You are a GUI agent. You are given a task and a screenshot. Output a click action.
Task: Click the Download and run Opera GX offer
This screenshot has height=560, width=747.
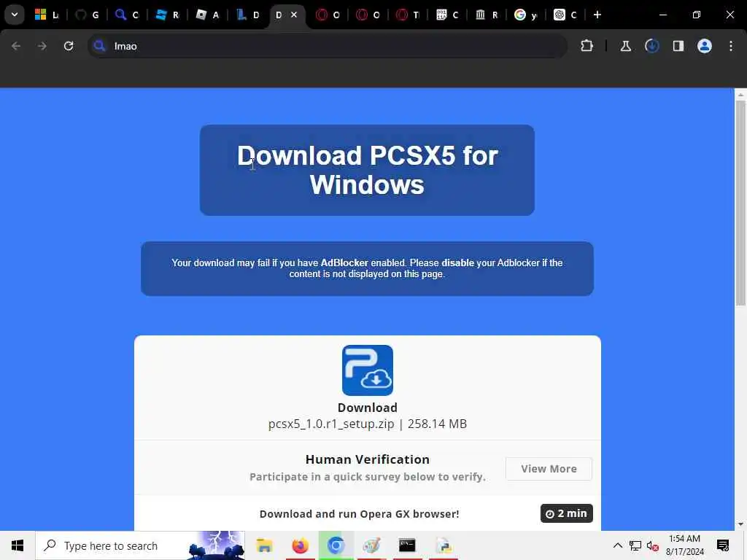tap(359, 514)
